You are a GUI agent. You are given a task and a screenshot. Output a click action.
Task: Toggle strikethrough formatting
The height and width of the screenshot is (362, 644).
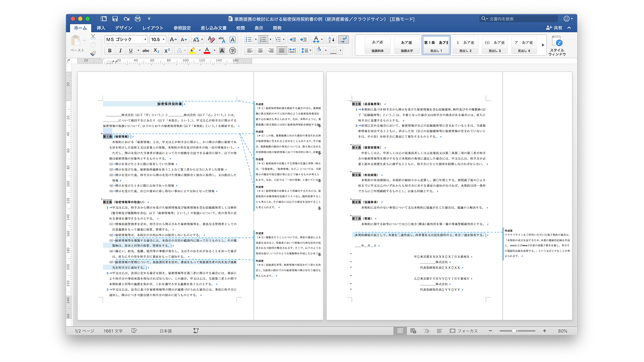[x=146, y=50]
